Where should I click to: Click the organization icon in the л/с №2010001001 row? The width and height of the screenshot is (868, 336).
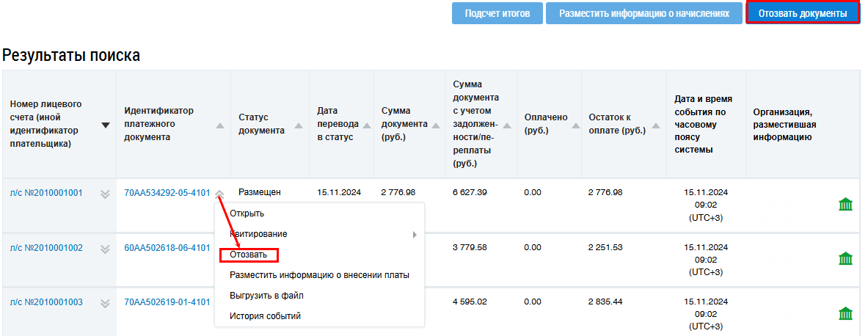845,205
